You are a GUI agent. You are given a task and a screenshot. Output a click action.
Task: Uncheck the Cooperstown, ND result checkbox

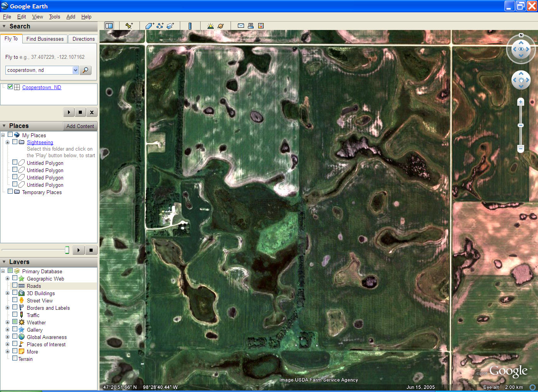pos(10,87)
